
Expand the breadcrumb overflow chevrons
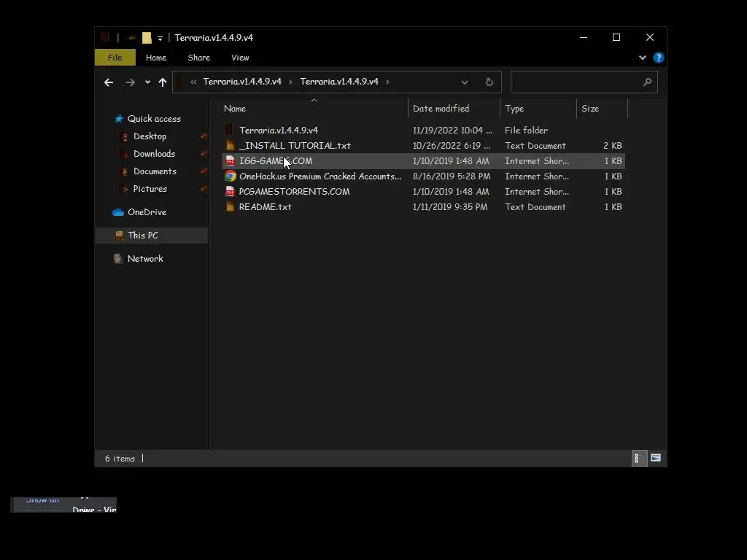click(x=193, y=82)
